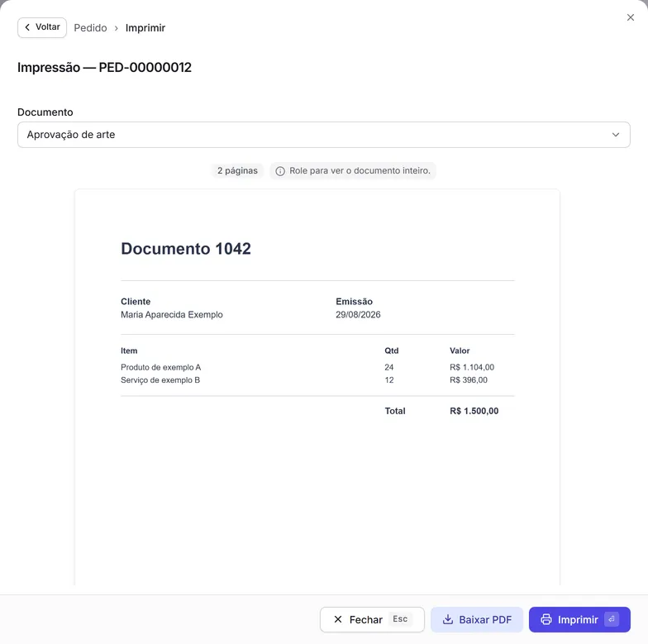Open the Documento dropdown 'Aprovação de arte'
648x644 pixels.
click(x=324, y=134)
